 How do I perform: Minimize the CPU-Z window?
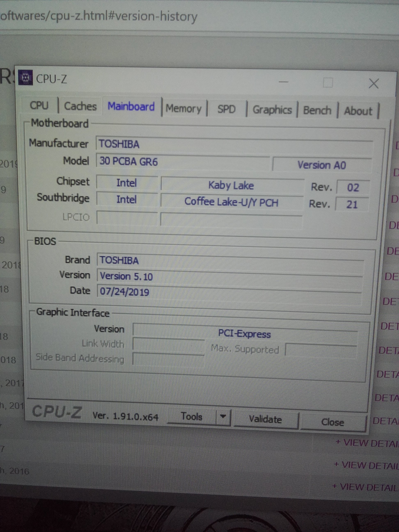[x=284, y=82]
